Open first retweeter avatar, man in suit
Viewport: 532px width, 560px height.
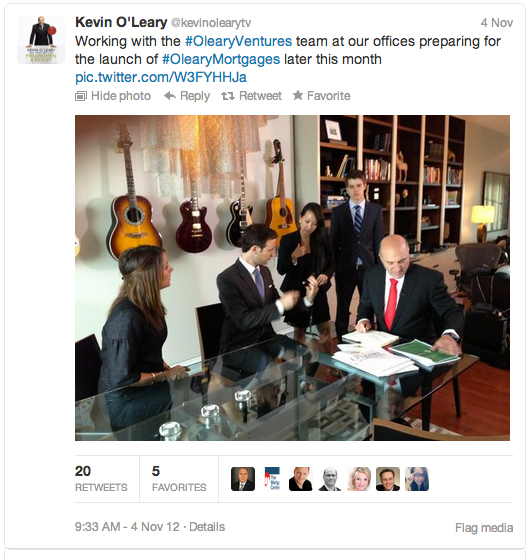[243, 479]
